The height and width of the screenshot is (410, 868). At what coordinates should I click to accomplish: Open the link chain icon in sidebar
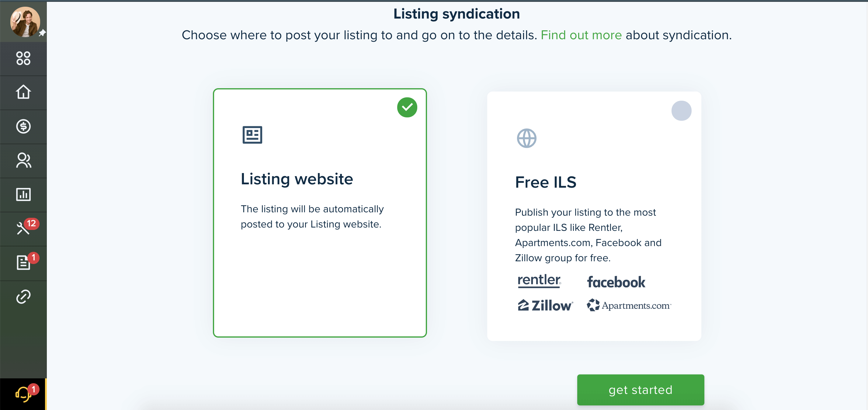[x=23, y=297]
